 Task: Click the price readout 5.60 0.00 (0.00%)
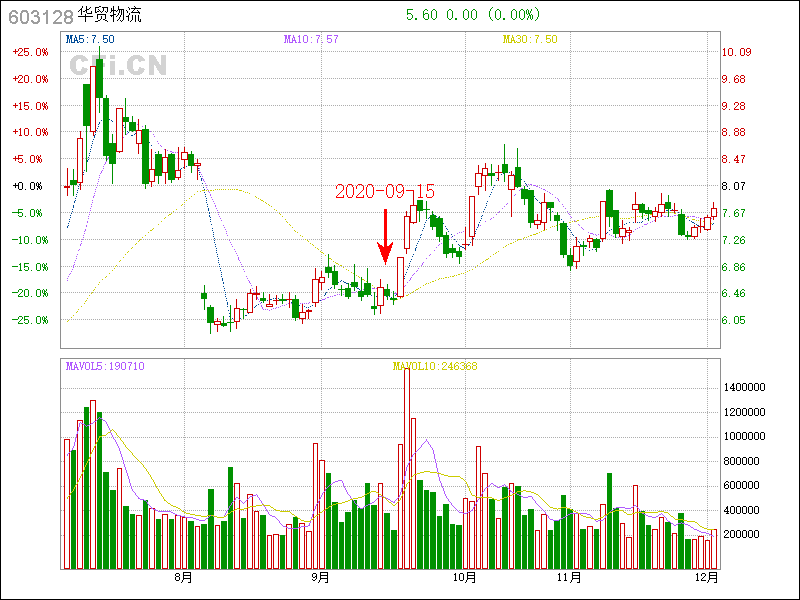(473, 15)
